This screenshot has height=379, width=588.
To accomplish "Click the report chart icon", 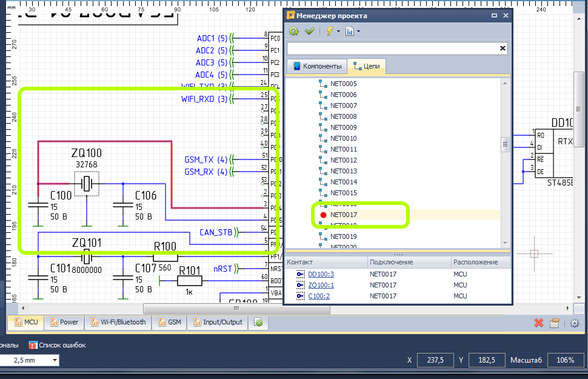I will pos(350,31).
